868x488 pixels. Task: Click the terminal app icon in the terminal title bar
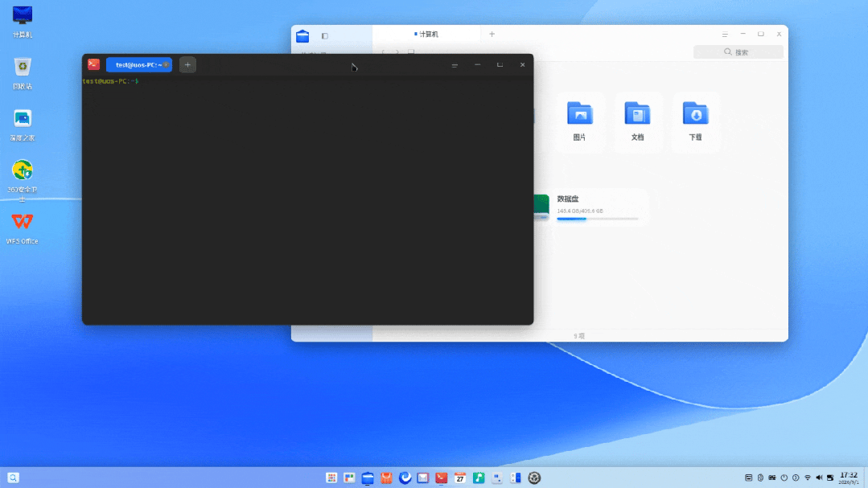(x=93, y=65)
